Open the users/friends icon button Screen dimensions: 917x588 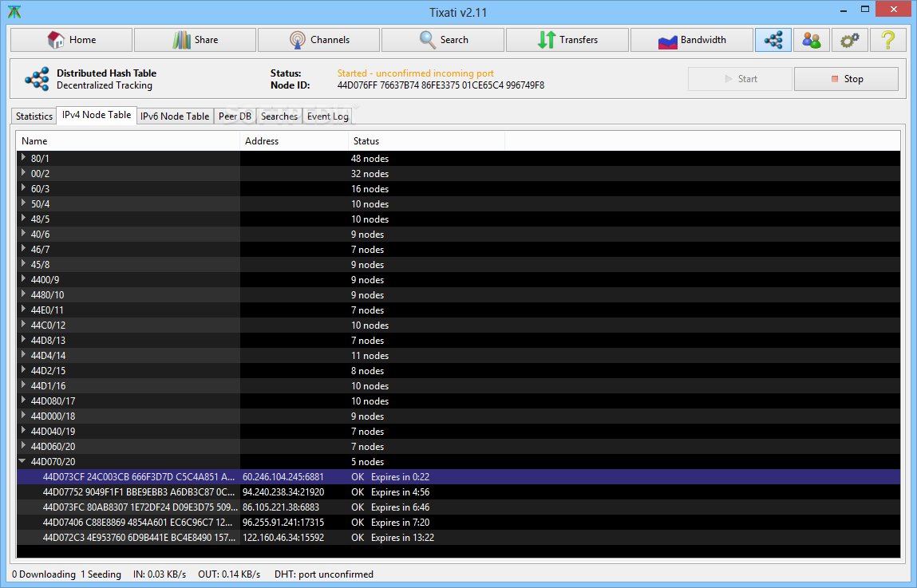pos(811,40)
